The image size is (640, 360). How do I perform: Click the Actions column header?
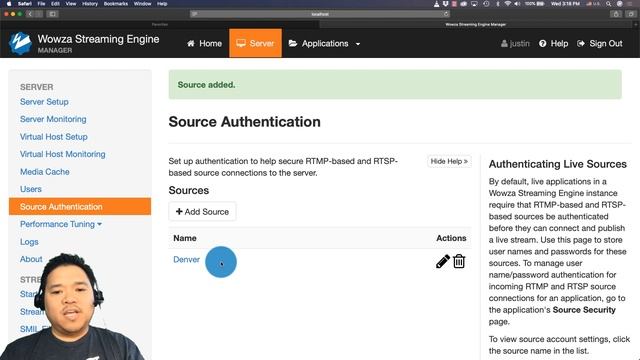(x=451, y=238)
